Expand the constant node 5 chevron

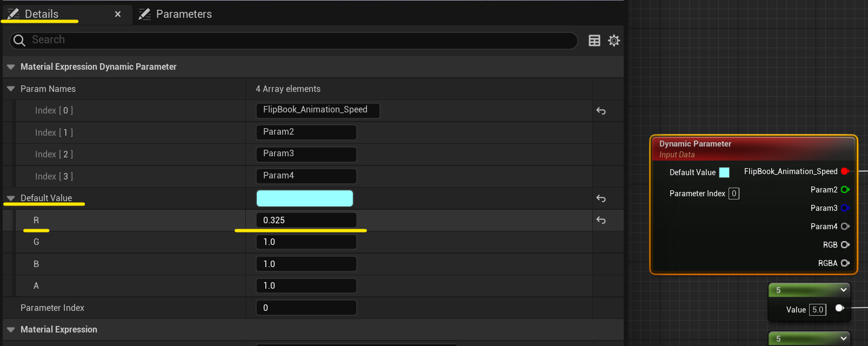coord(843,290)
